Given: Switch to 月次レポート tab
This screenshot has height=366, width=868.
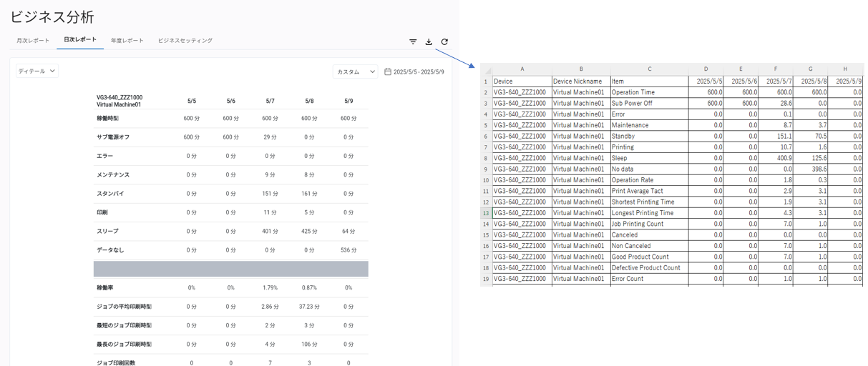Looking at the screenshot, I should tap(34, 41).
